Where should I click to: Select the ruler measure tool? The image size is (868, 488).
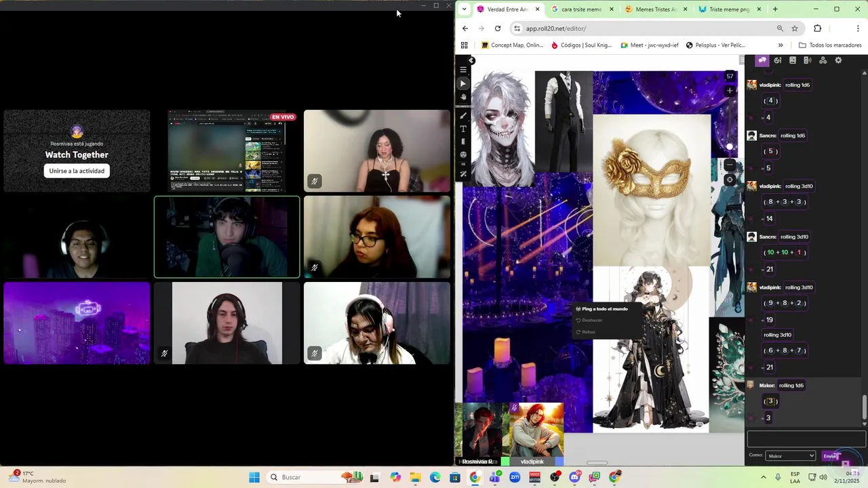[x=463, y=142]
